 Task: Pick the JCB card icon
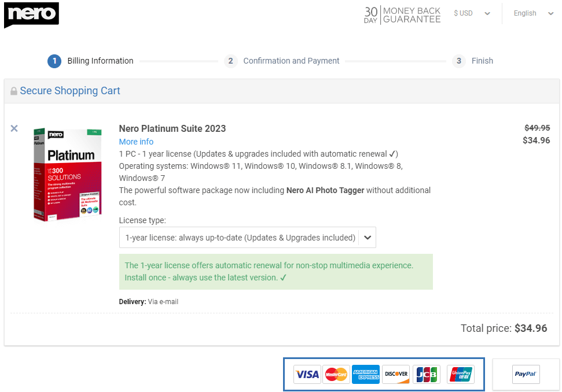point(427,375)
